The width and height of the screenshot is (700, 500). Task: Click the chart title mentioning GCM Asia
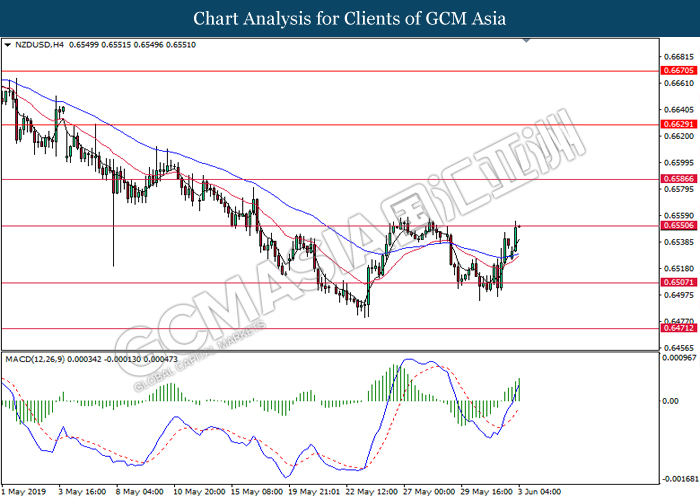point(349,18)
